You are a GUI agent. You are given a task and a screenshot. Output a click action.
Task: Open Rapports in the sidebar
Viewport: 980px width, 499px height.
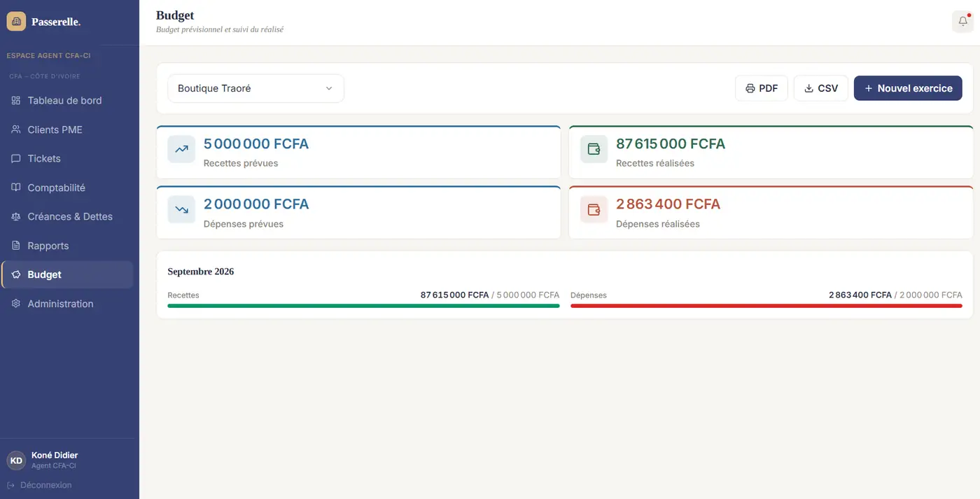click(x=68, y=246)
